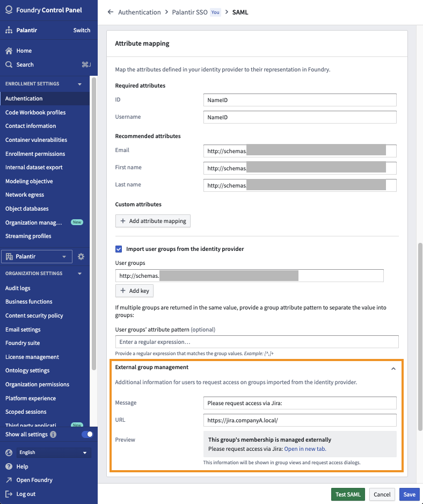Click the Add attribute mapping button
This screenshot has width=423, height=504.
point(153,221)
